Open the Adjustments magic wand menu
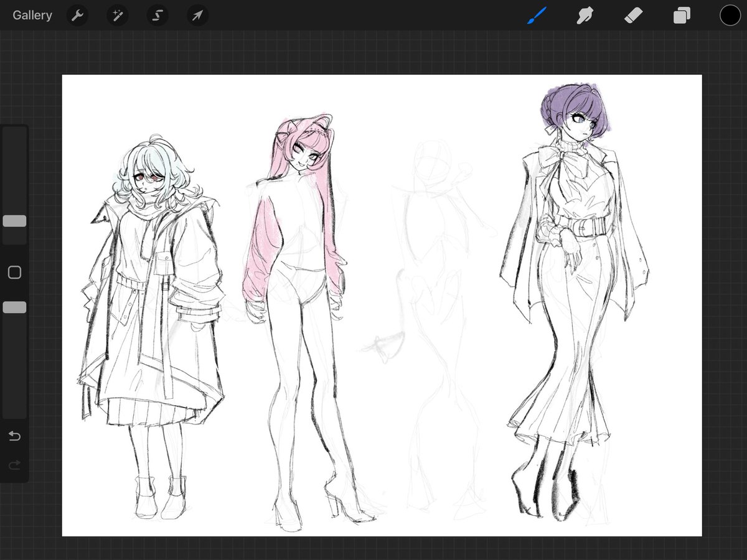This screenshot has height=560, width=747. tap(117, 16)
